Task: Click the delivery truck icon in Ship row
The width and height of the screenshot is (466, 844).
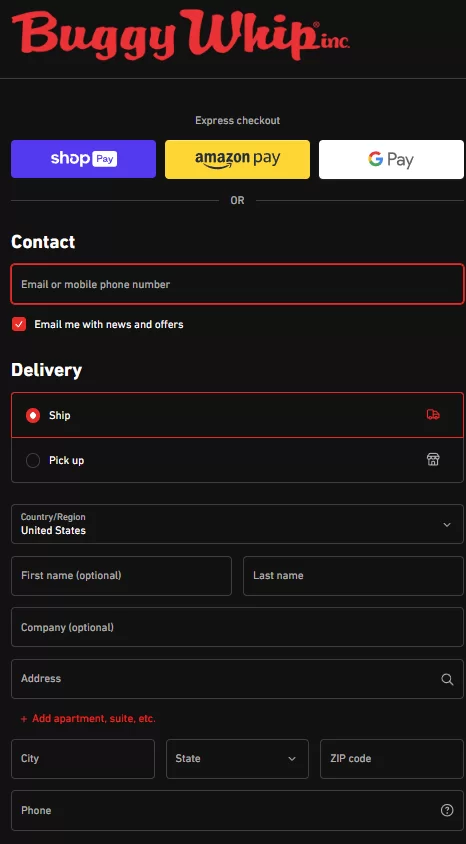Action: [x=433, y=414]
